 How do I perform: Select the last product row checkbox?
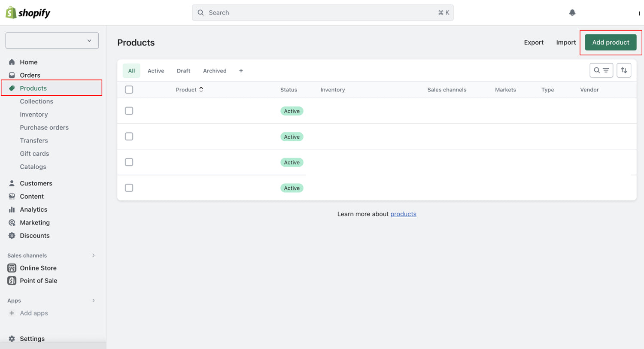pyautogui.click(x=129, y=188)
